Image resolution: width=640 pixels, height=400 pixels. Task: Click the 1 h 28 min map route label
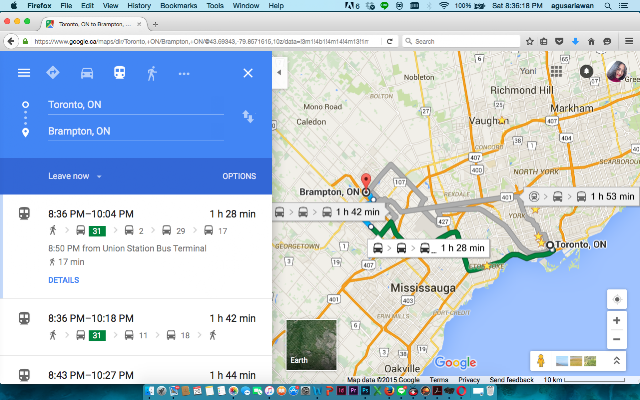pos(429,248)
